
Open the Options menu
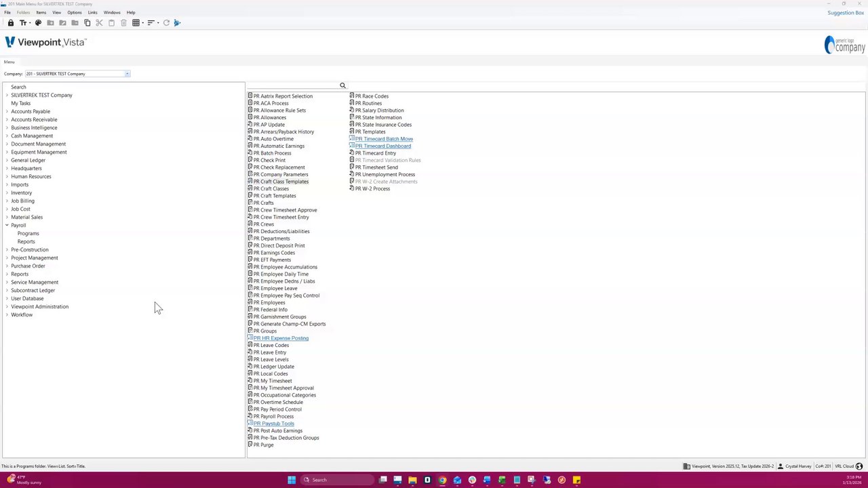75,12
